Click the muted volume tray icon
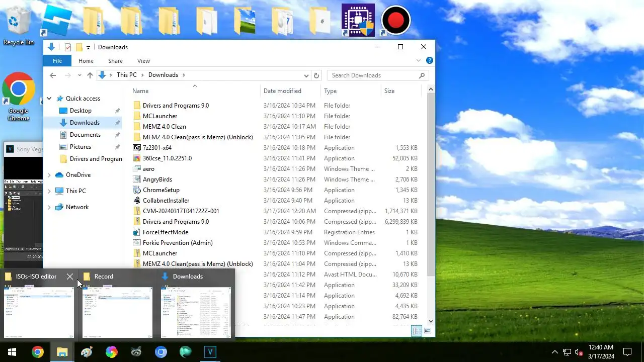Screen dimensions: 644x362 579,352
